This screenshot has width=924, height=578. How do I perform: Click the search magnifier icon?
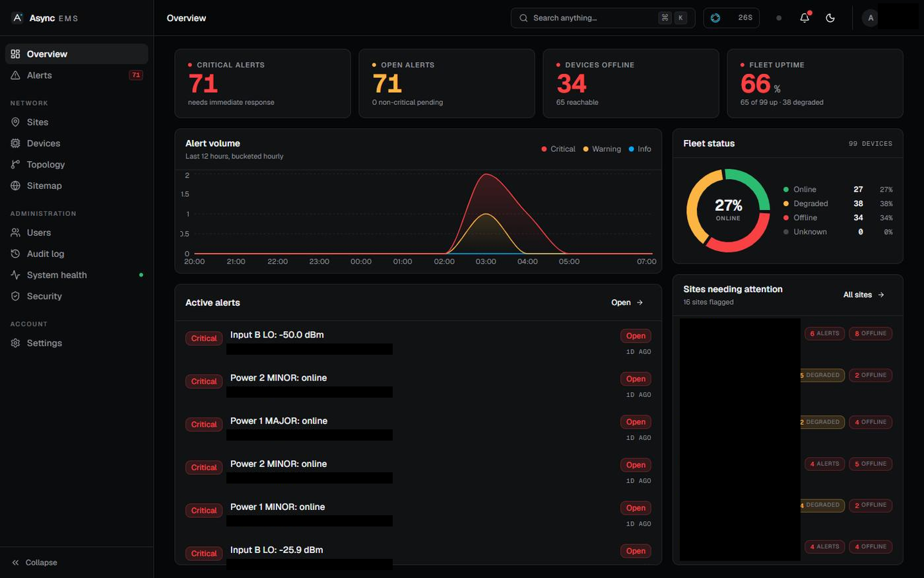click(523, 18)
